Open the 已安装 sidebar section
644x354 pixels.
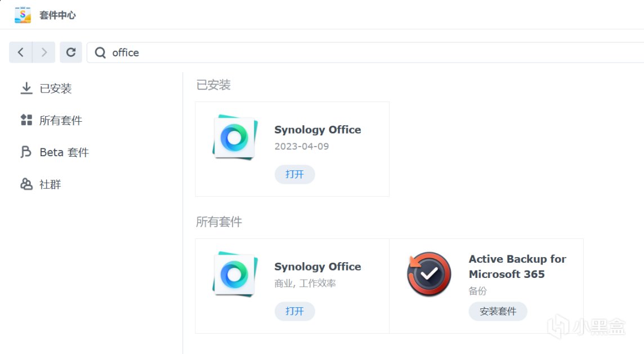(x=55, y=88)
